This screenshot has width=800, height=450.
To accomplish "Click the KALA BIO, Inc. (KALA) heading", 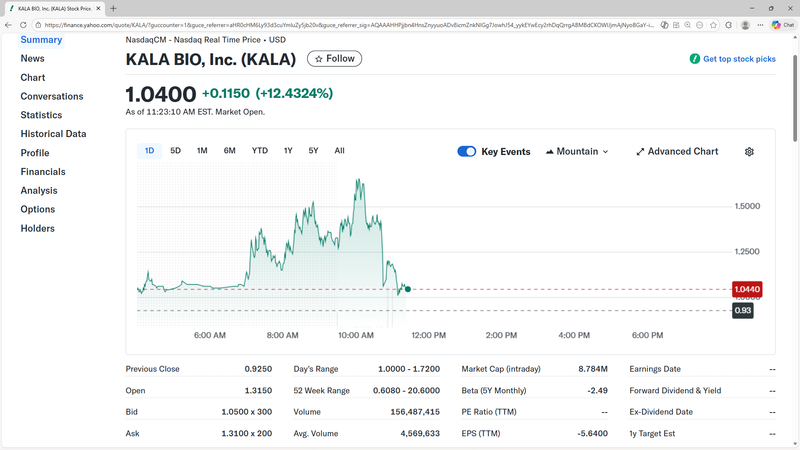I will coord(211,59).
